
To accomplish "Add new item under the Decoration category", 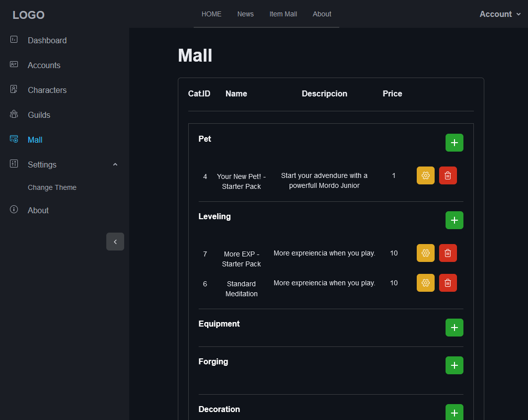I will pos(454,413).
